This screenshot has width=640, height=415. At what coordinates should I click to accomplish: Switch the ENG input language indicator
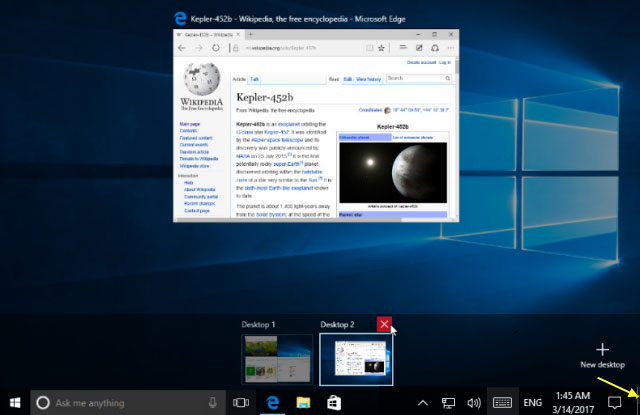pyautogui.click(x=533, y=403)
